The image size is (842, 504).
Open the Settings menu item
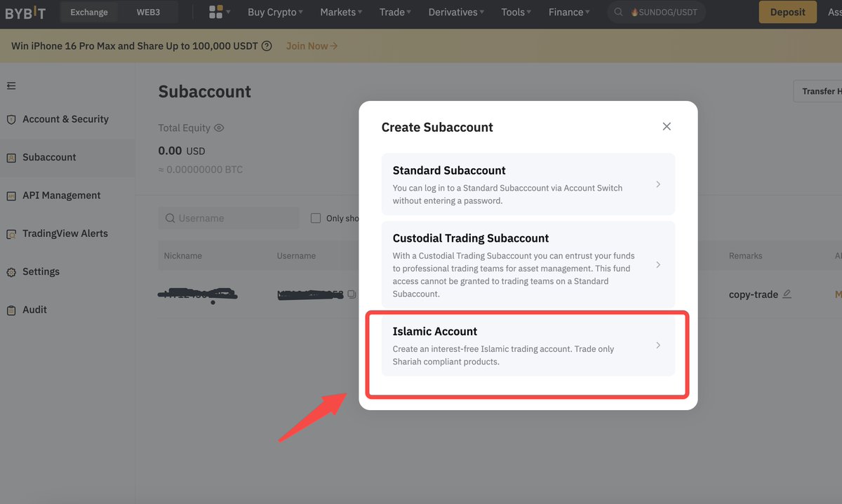tap(41, 271)
